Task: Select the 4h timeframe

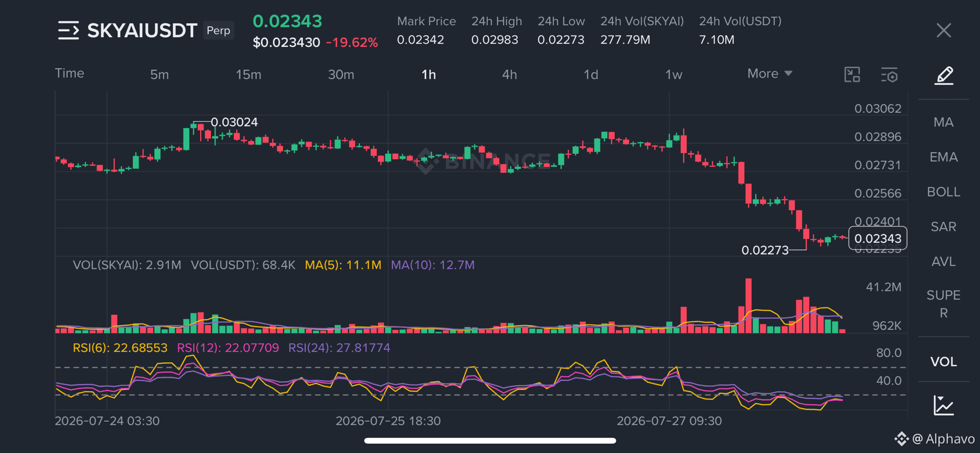Action: coord(509,74)
